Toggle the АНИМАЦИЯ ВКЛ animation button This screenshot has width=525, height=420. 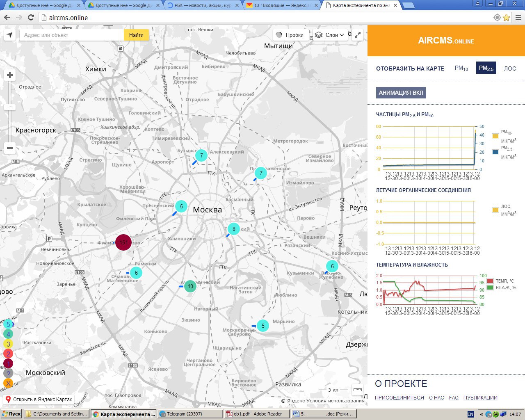click(x=401, y=93)
